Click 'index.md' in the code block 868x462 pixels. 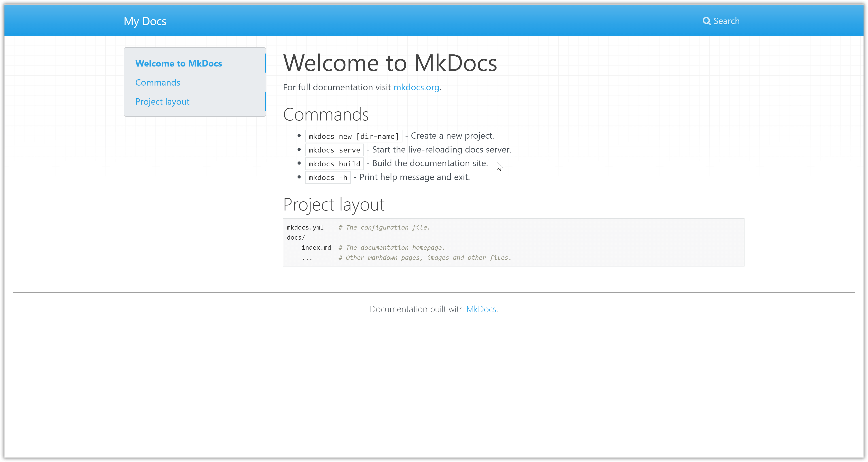(x=316, y=248)
